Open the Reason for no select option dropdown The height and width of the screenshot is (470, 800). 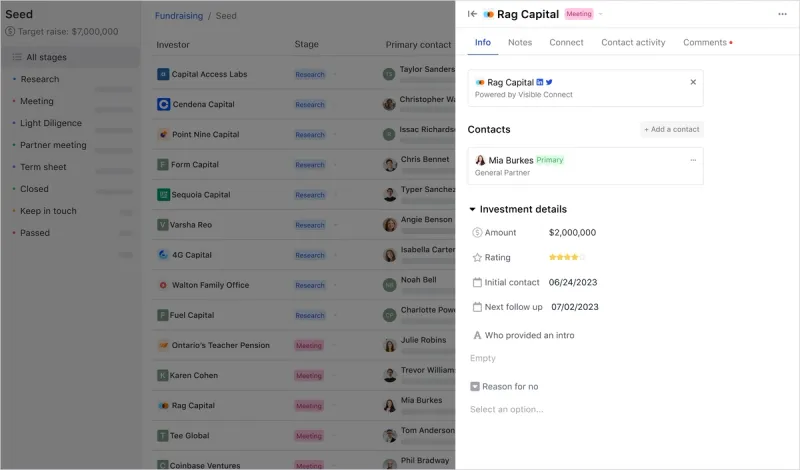[507, 409]
